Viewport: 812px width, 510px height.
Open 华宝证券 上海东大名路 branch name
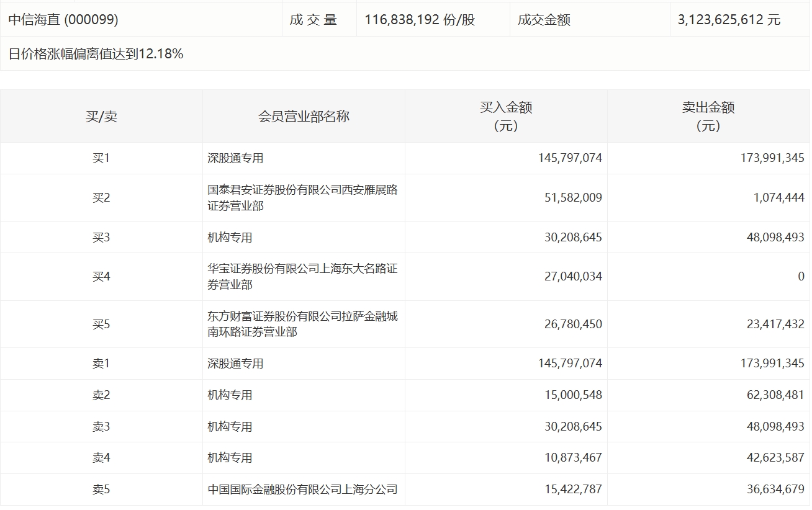302,277
